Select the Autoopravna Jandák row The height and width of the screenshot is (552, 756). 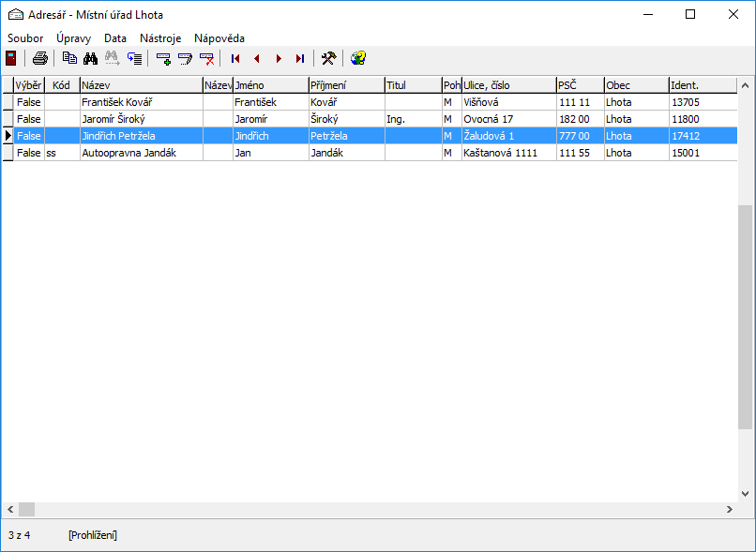point(370,153)
